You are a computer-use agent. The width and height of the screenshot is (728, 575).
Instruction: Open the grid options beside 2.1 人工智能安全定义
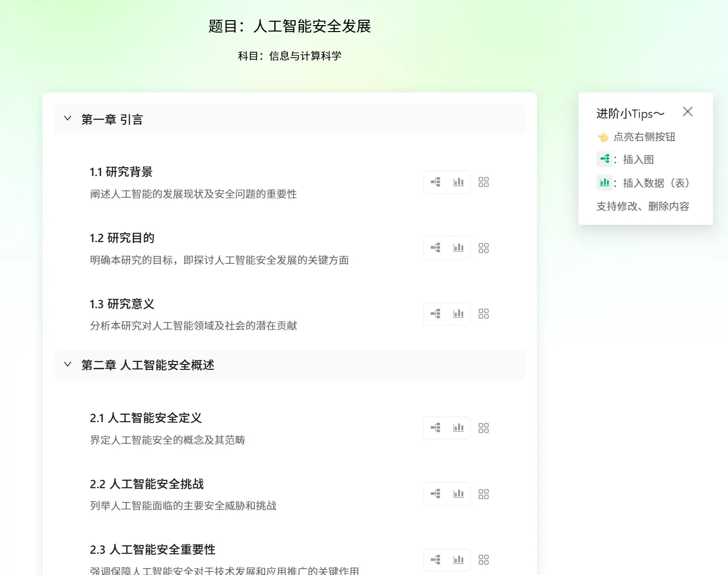tap(484, 428)
